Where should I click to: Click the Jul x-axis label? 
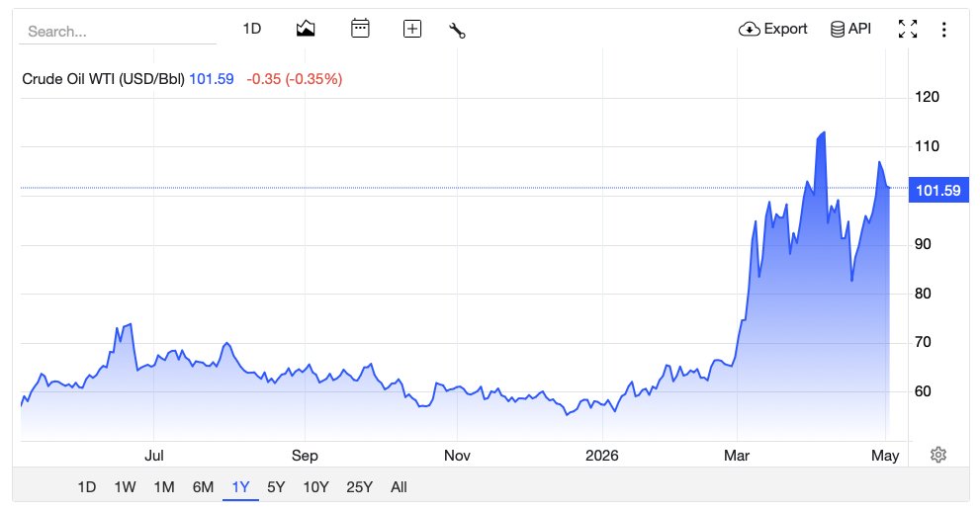pyautogui.click(x=153, y=456)
